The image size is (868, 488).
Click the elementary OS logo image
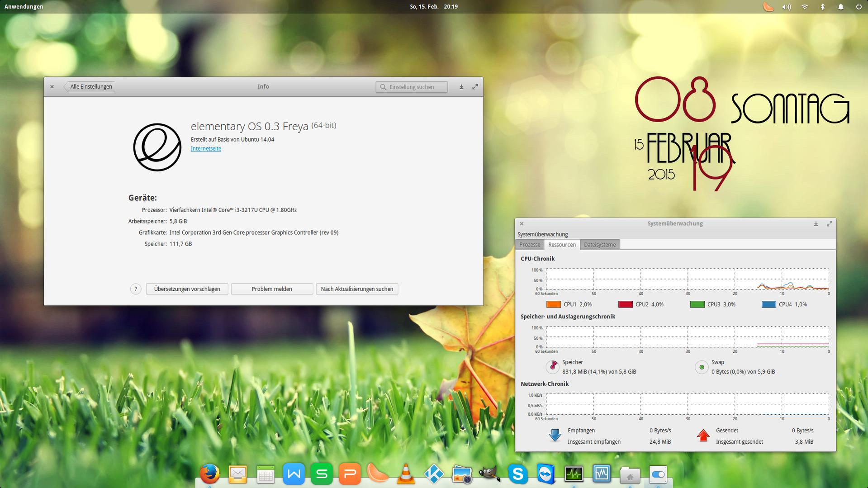coord(157,147)
